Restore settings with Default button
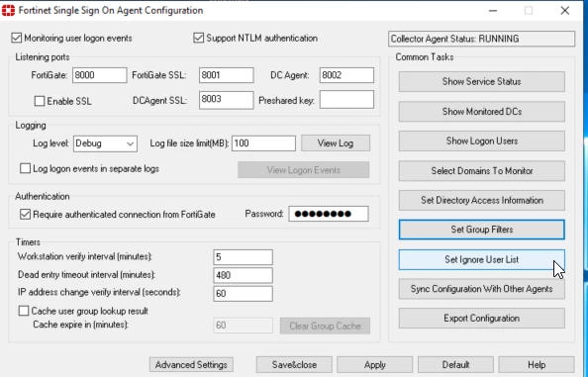The image size is (588, 377). pos(455,365)
